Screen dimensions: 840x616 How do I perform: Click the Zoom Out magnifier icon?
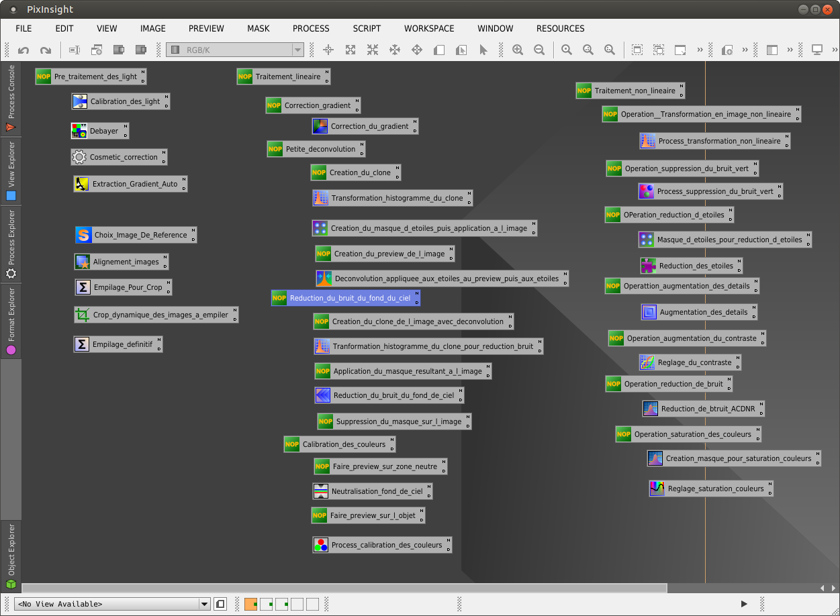[x=539, y=50]
